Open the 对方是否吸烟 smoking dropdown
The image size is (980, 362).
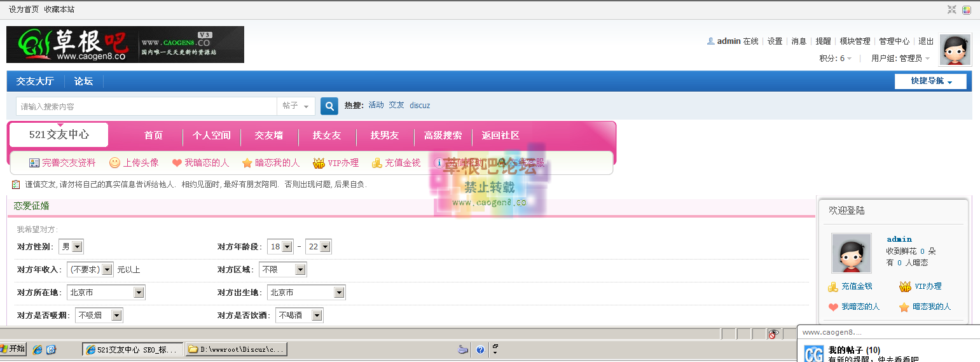click(99, 316)
